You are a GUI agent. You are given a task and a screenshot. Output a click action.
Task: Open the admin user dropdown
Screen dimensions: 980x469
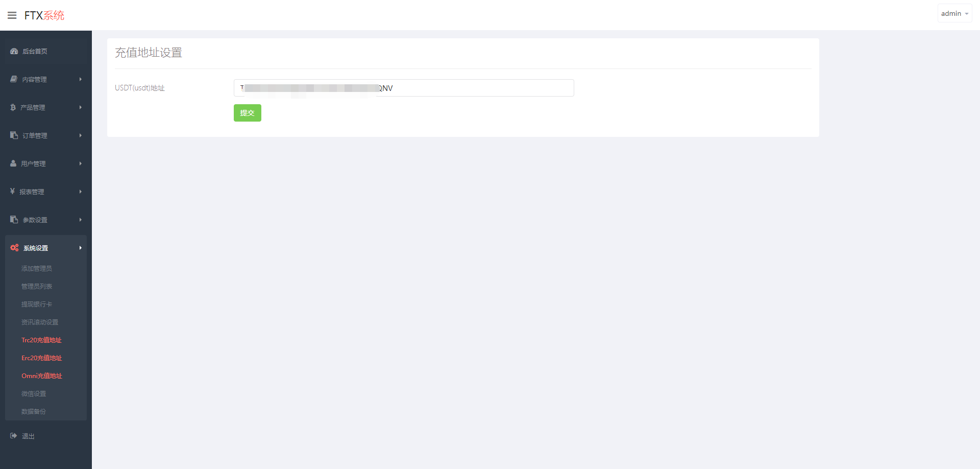point(954,13)
